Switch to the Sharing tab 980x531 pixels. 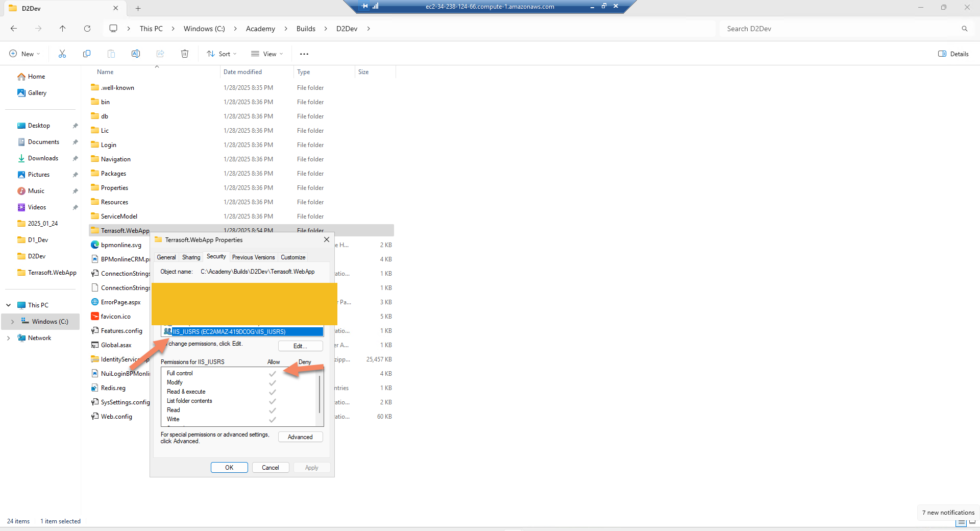tap(191, 257)
